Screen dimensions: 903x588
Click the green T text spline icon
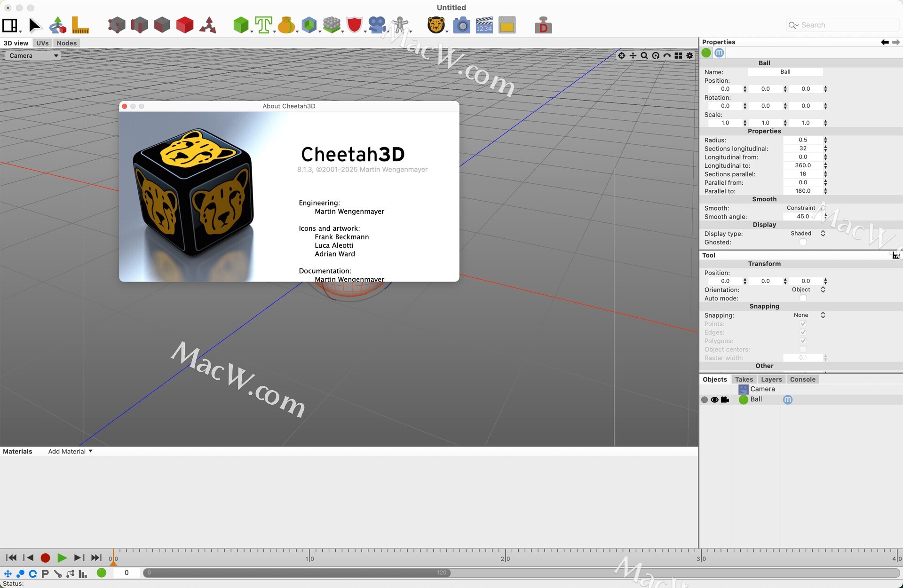pos(263,25)
